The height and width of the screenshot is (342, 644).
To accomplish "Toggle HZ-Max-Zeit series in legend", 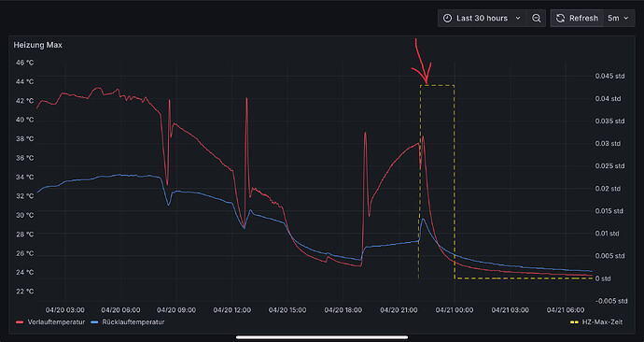I will coord(602,321).
